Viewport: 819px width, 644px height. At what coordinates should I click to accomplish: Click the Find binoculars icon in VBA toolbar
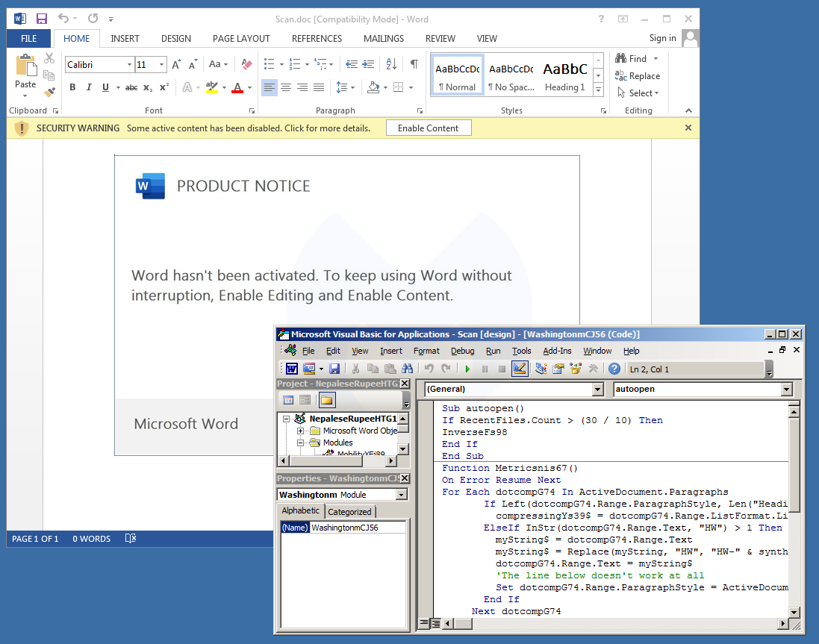coord(408,369)
